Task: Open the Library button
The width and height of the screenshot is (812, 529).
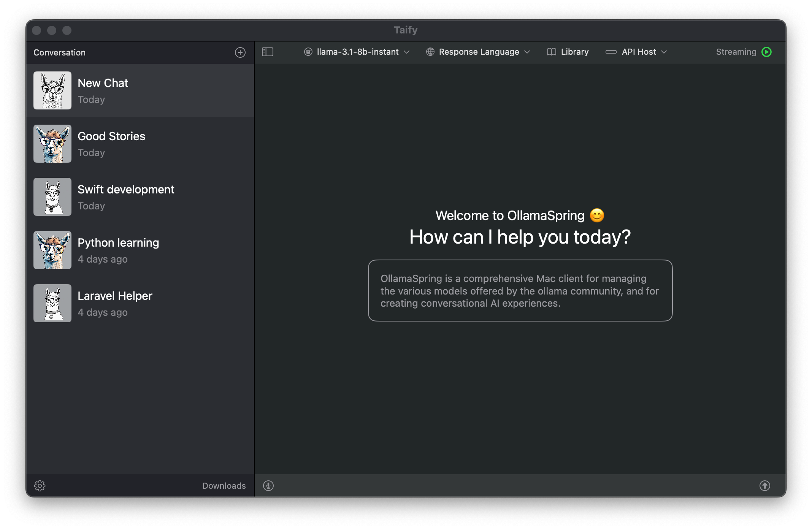Action: coord(568,52)
